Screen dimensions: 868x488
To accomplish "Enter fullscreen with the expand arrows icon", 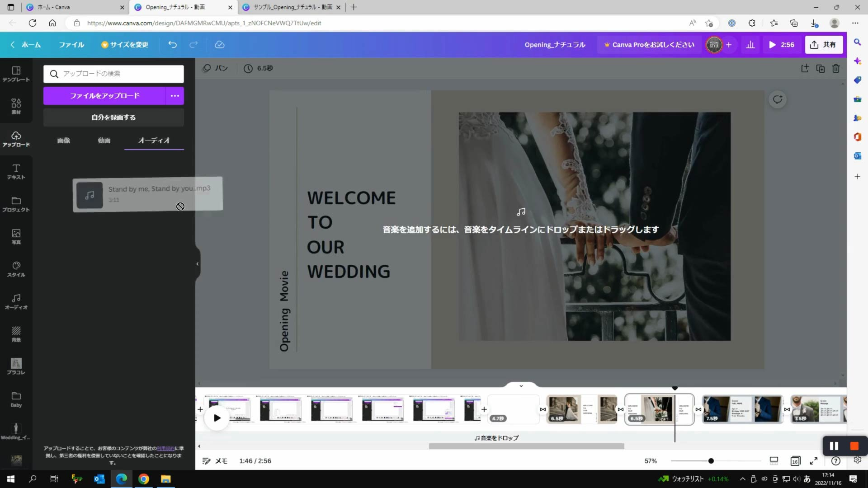I will tap(814, 461).
